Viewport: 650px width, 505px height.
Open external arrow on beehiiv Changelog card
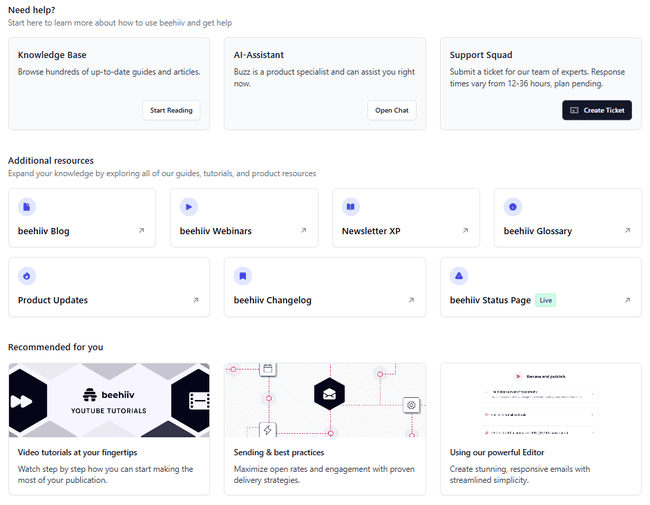411,300
